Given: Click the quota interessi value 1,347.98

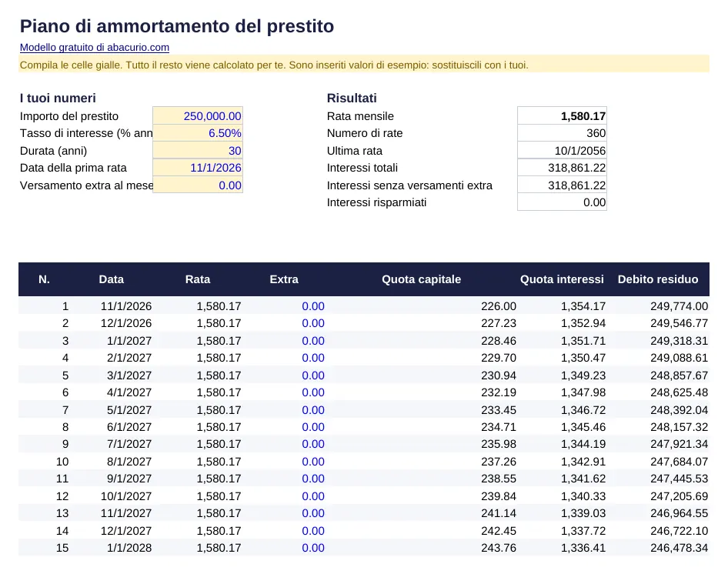Looking at the screenshot, I should (583, 392).
